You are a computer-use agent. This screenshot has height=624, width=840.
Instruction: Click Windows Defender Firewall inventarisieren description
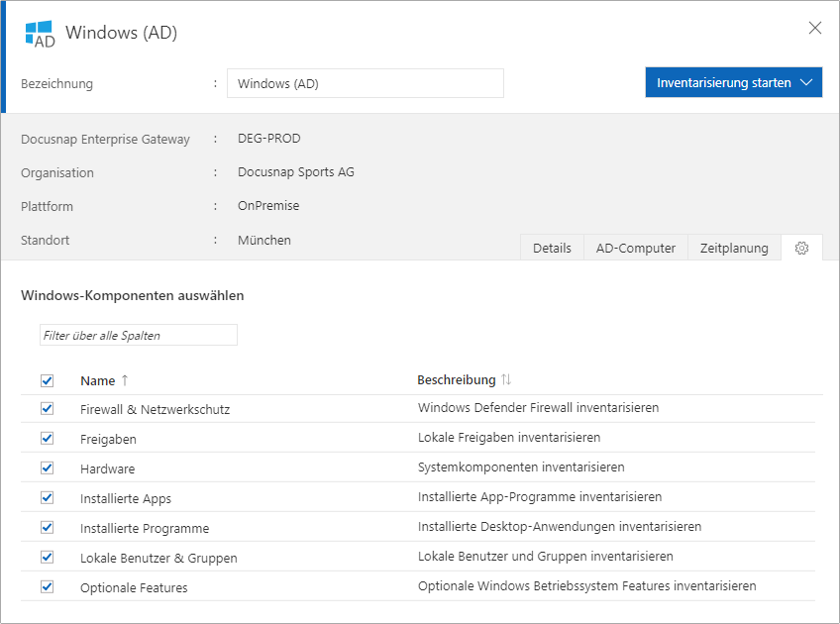click(x=539, y=408)
